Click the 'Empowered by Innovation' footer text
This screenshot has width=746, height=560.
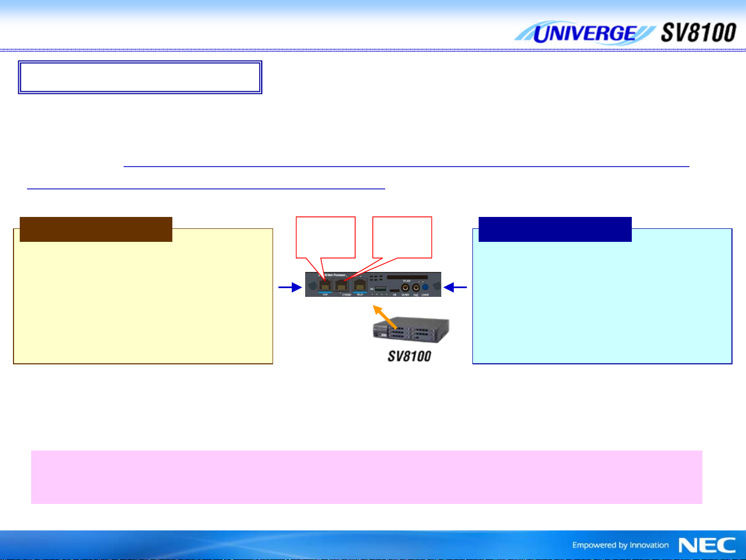[x=620, y=545]
